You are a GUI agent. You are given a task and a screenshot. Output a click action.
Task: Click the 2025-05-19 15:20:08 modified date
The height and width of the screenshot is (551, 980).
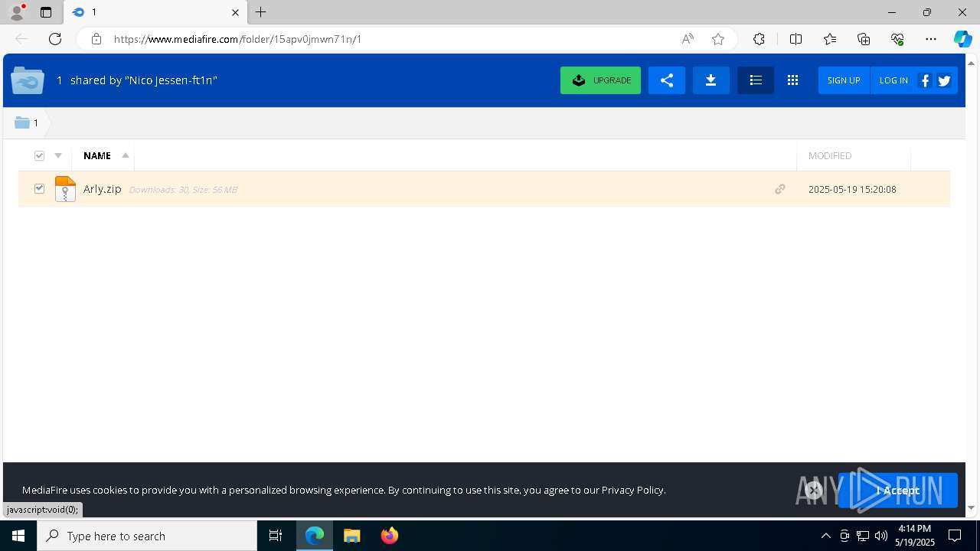click(852, 189)
